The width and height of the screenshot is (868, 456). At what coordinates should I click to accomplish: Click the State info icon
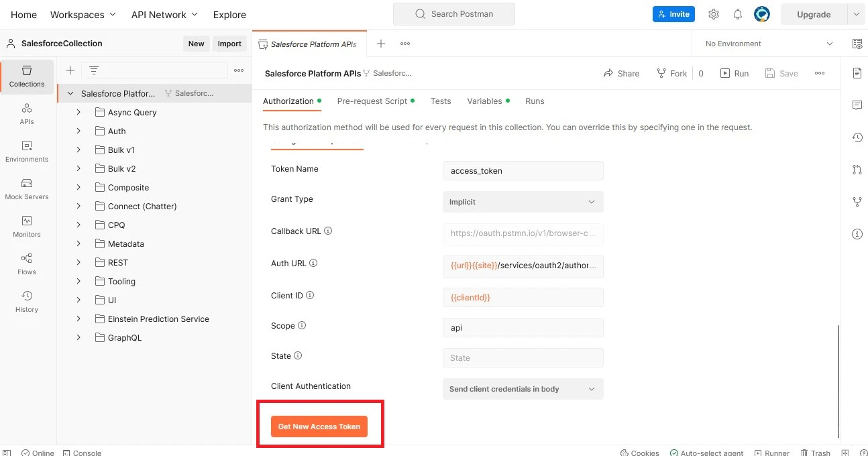coord(298,355)
